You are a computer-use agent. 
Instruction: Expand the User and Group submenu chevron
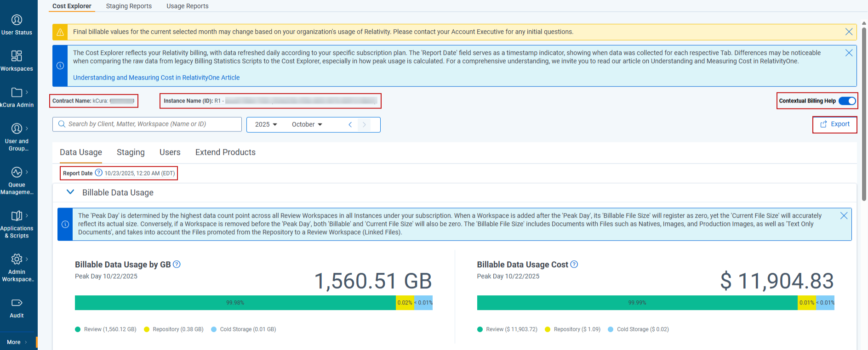(x=27, y=129)
